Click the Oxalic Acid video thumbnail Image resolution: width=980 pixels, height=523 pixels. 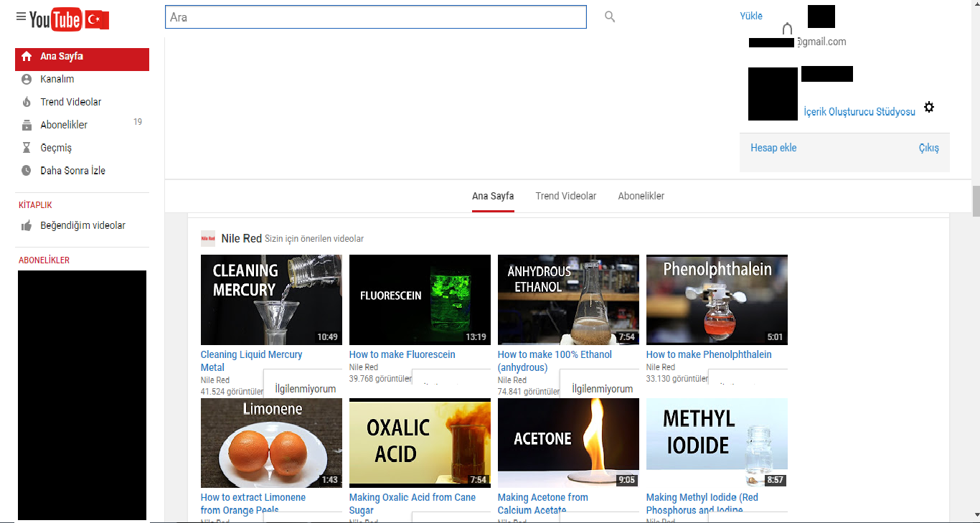[x=420, y=443]
